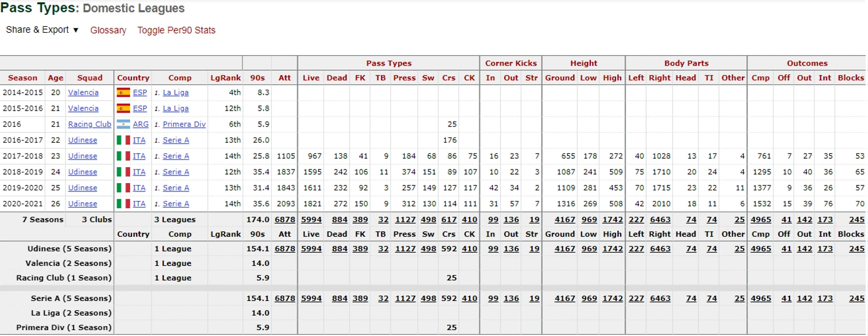The height and width of the screenshot is (336, 868).
Task: Open Valencia link in 2014-2015 row
Action: (83, 92)
